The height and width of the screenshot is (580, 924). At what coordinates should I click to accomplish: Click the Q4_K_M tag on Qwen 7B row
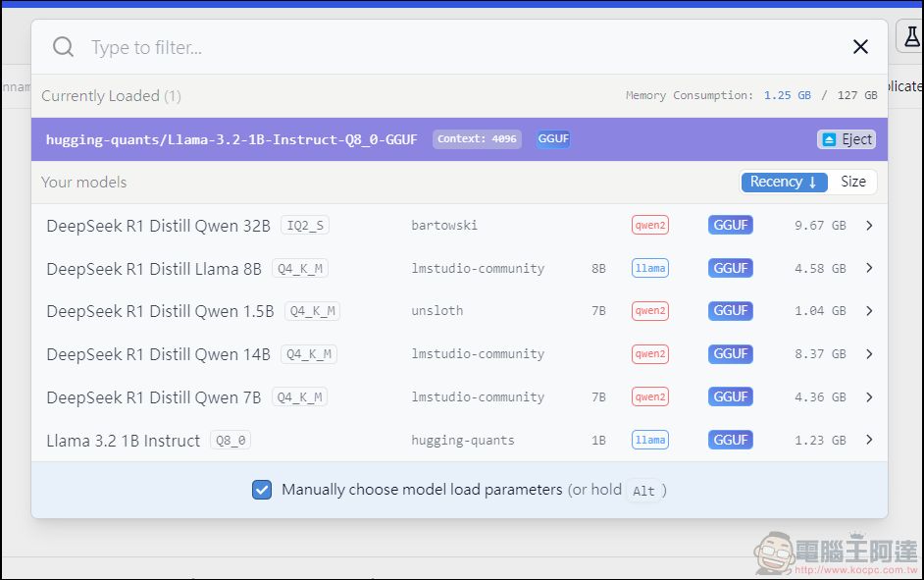299,397
